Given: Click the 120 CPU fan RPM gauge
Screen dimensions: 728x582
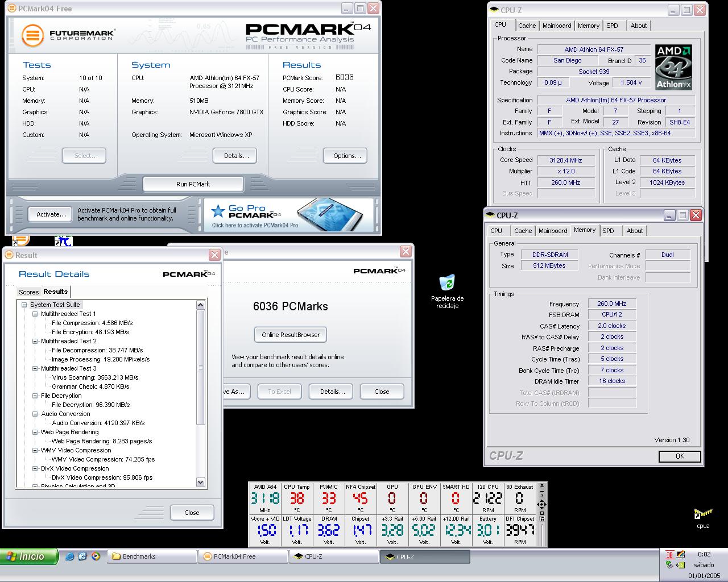Looking at the screenshot, I should point(488,498).
